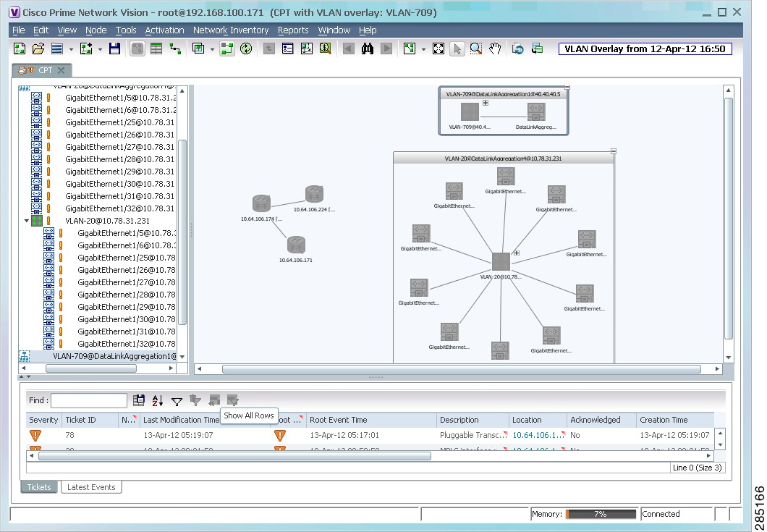Click inside the Find input field
Screen dimensions: 767x532
point(89,400)
